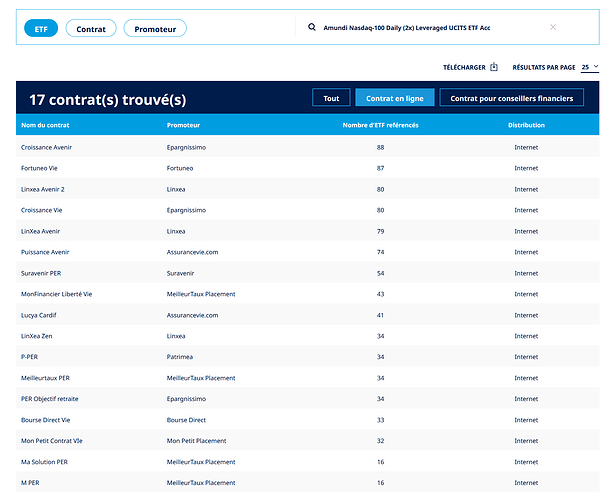The image size is (613, 500).
Task: Open the Suravenir PER contract
Action: coord(41,273)
